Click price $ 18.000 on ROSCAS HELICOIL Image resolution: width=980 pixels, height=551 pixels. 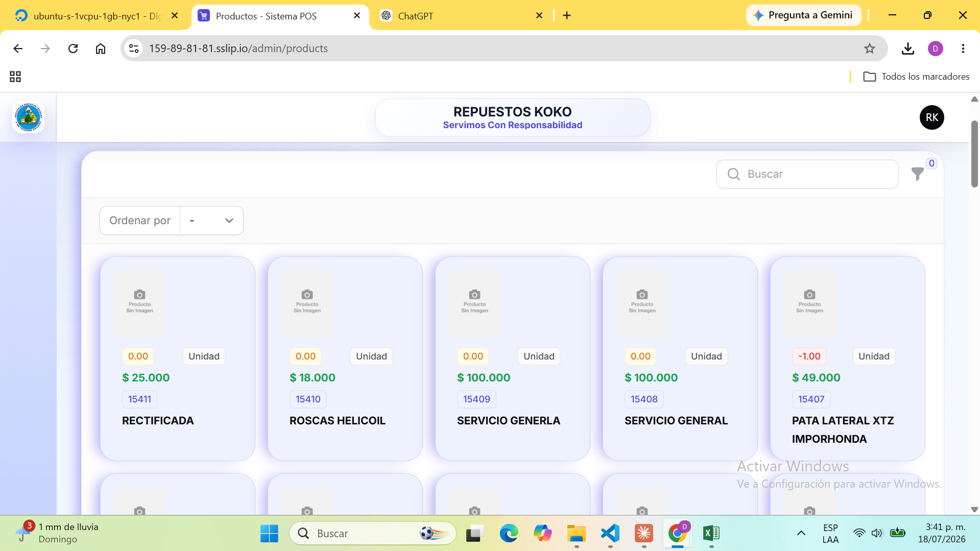click(x=313, y=378)
